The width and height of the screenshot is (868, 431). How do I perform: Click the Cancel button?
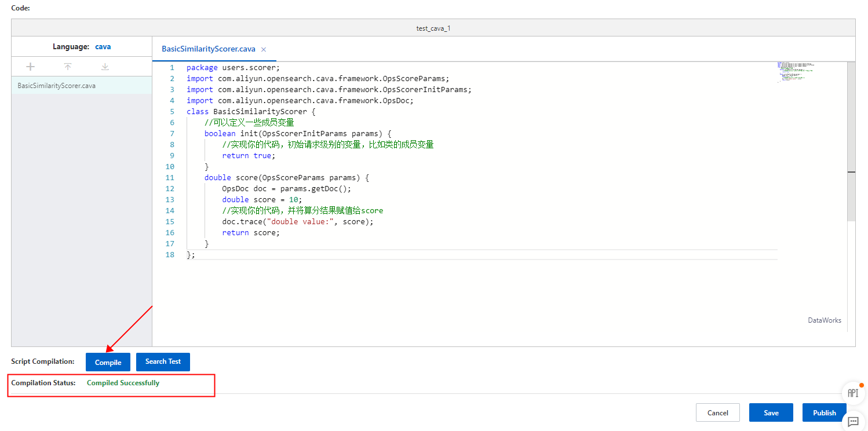coord(718,412)
